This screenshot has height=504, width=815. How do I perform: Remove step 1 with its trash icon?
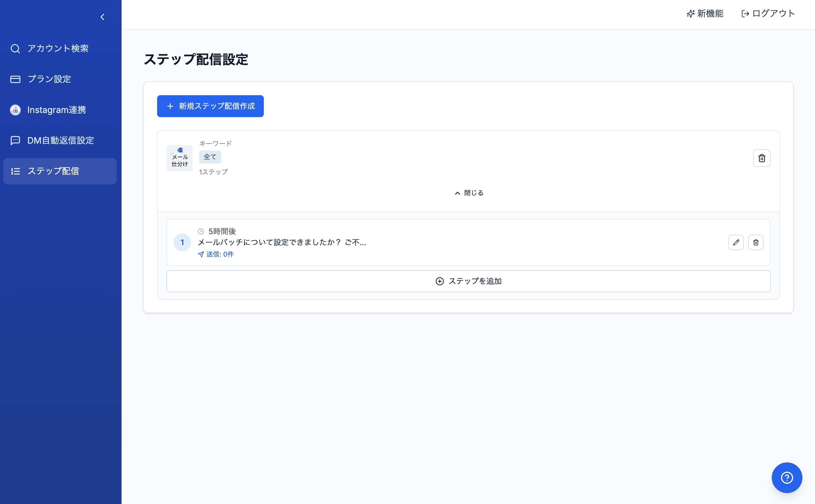pyautogui.click(x=756, y=242)
